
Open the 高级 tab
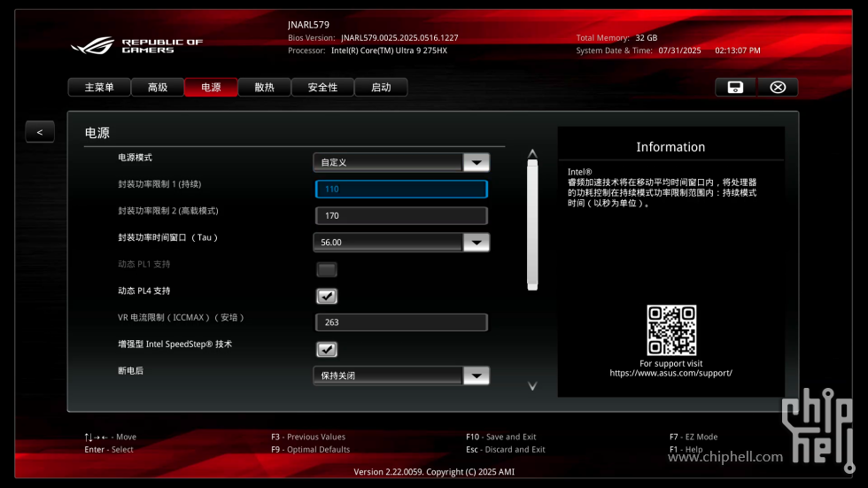[x=158, y=88]
